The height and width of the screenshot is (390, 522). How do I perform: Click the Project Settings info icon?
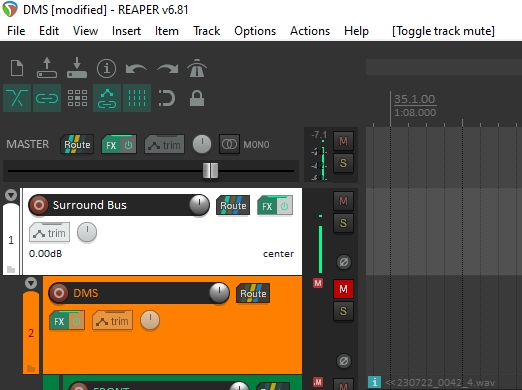point(106,68)
